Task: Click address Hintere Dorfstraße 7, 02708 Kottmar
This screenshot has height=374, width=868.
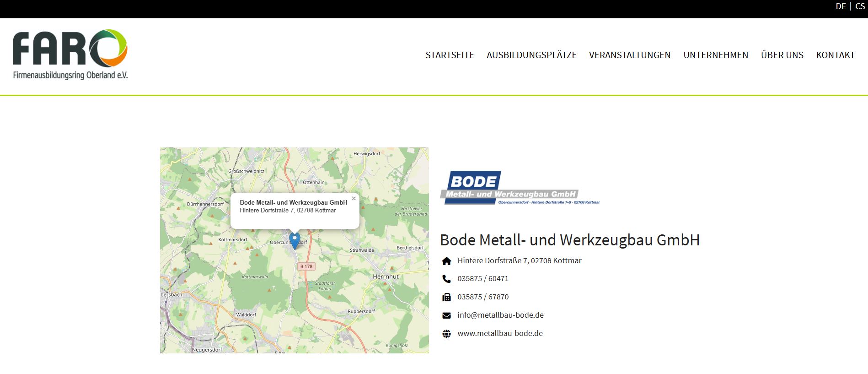Action: [520, 260]
